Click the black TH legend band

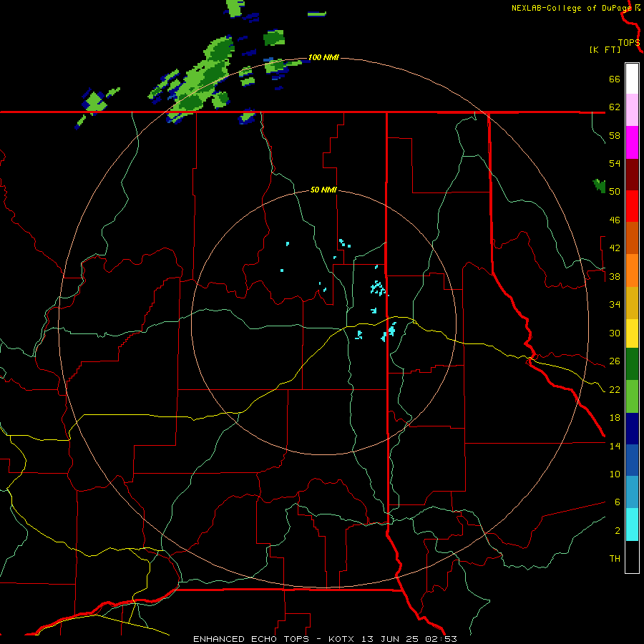coord(632,557)
